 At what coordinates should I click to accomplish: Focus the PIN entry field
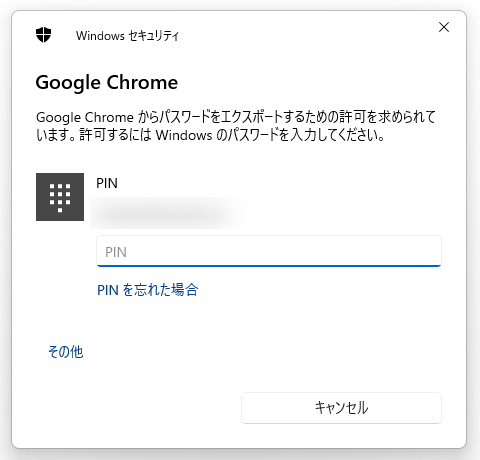[269, 251]
